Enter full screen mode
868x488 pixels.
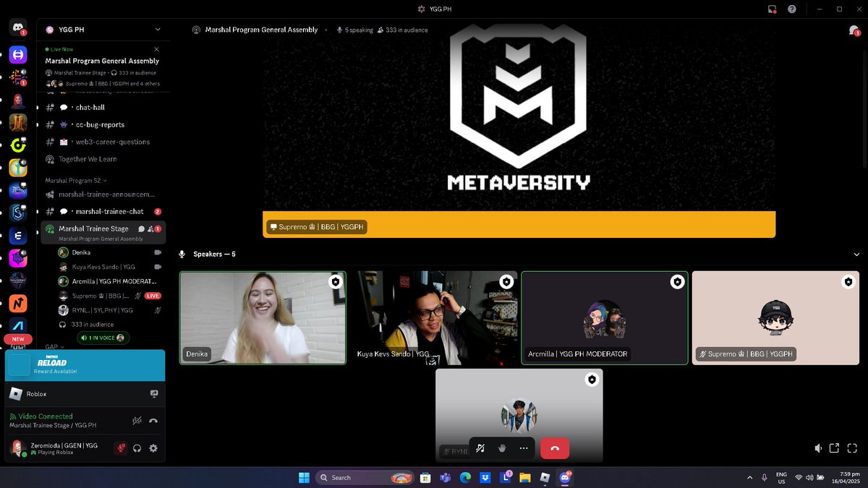(851, 448)
